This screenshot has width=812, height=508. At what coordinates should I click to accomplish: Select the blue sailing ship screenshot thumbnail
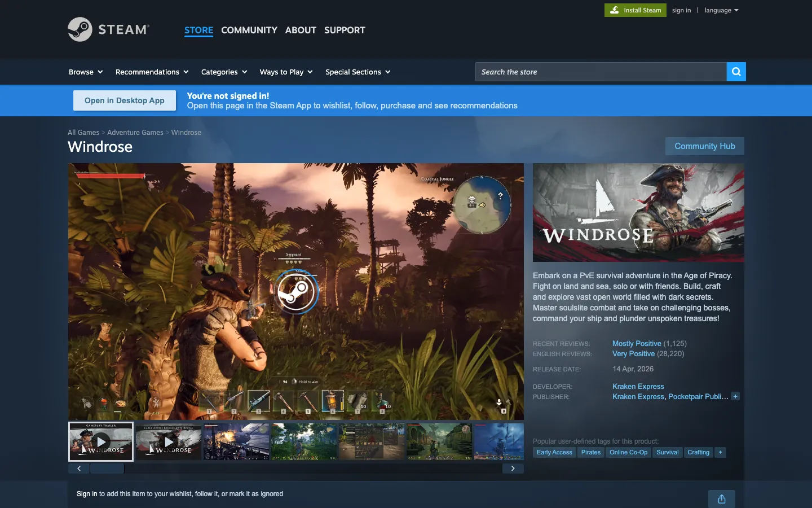[x=499, y=441]
